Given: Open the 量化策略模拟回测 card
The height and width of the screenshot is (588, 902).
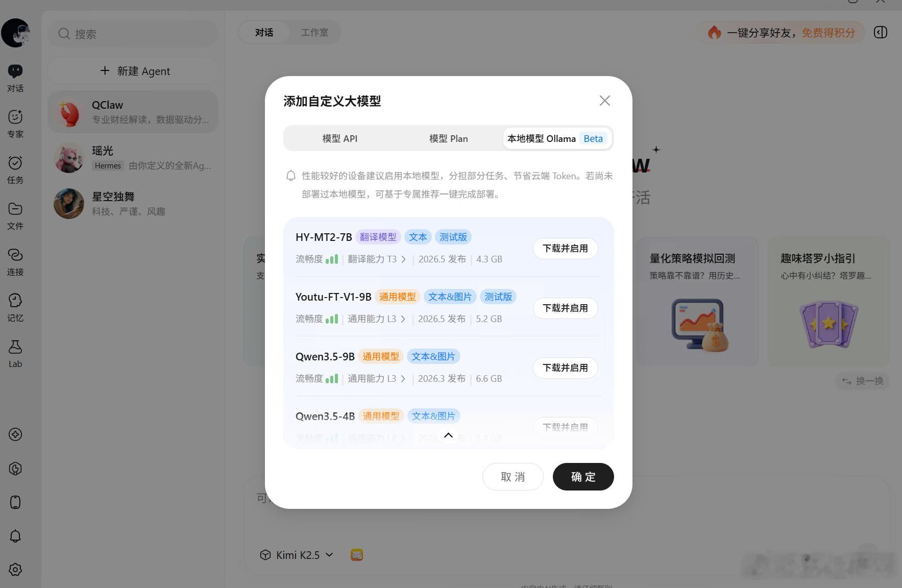Looking at the screenshot, I should pos(697,301).
